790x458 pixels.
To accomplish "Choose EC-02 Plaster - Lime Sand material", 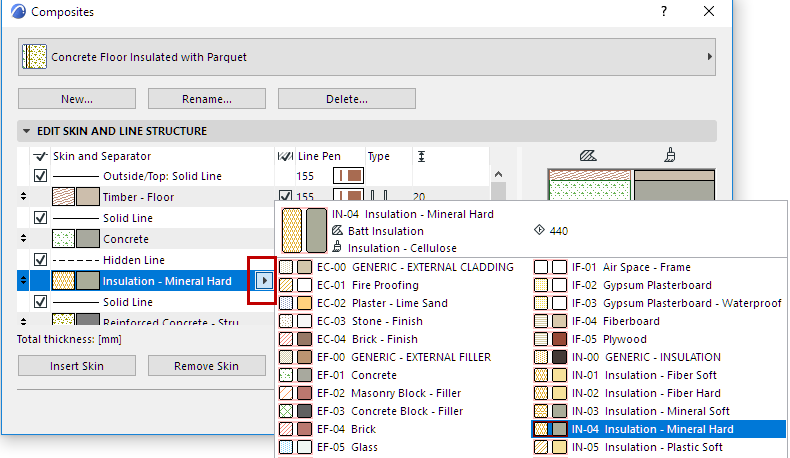I will (404, 303).
